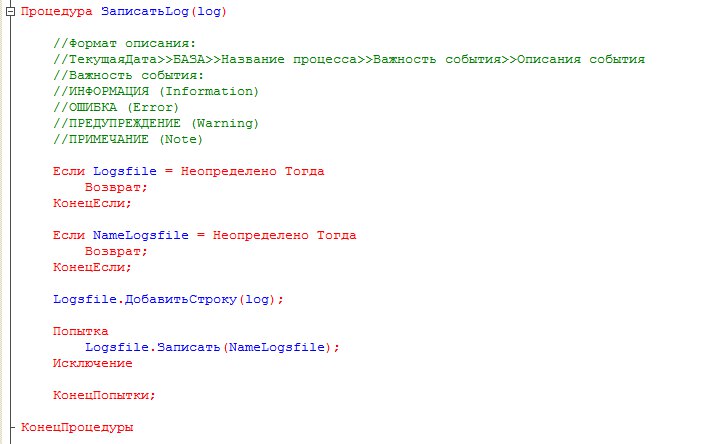Click the КонецЕсли; after the Logsfile check
This screenshot has height=444, width=720.
[x=92, y=203]
